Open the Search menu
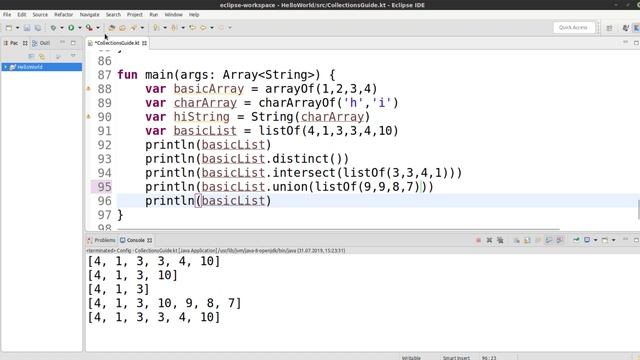The height and width of the screenshot is (360, 640). coord(113,14)
